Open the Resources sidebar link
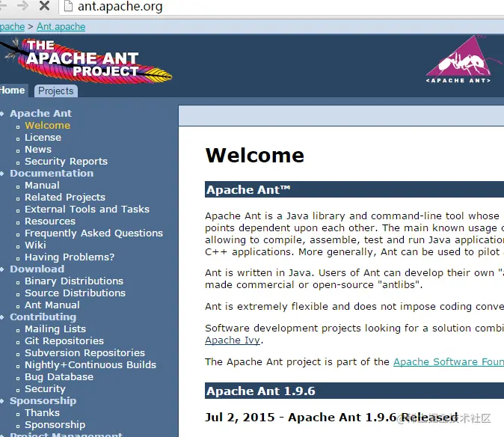Viewport: 504px width, 437px height. pyautogui.click(x=50, y=221)
